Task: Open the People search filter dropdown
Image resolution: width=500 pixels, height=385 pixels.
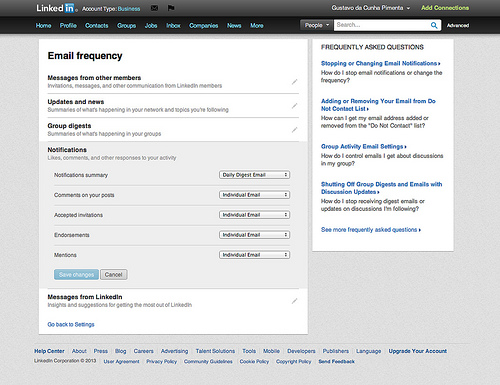Action: pos(317,25)
